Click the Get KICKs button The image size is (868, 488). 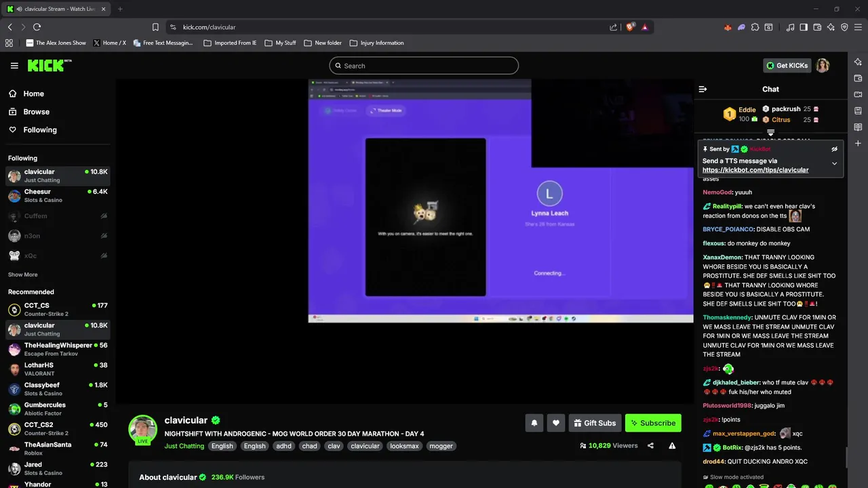click(787, 65)
